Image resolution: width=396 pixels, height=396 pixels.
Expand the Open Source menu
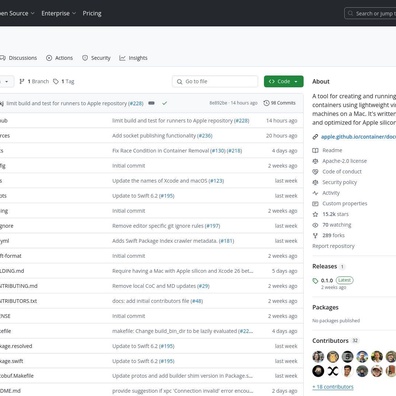(x=17, y=13)
